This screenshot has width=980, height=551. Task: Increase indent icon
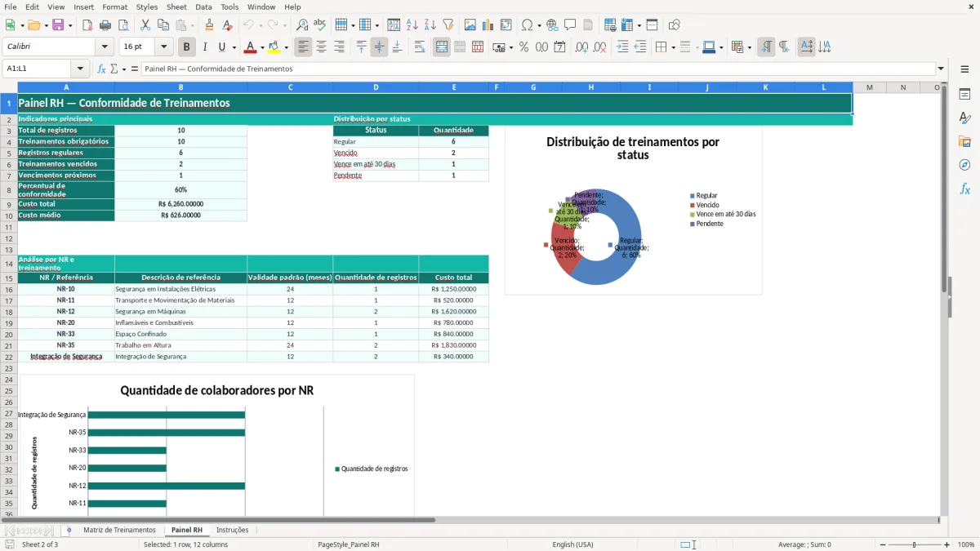[x=622, y=47]
